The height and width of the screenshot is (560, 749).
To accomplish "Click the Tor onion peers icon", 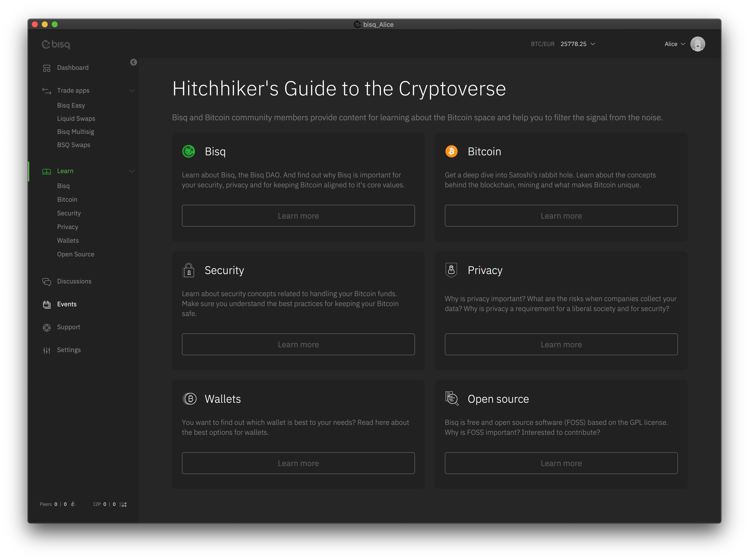I will click(73, 504).
